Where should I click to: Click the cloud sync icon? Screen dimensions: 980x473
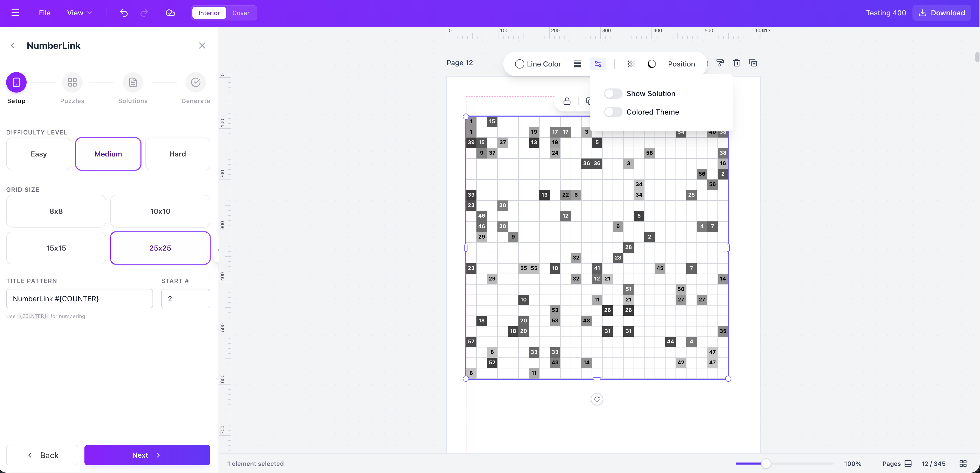coord(170,13)
